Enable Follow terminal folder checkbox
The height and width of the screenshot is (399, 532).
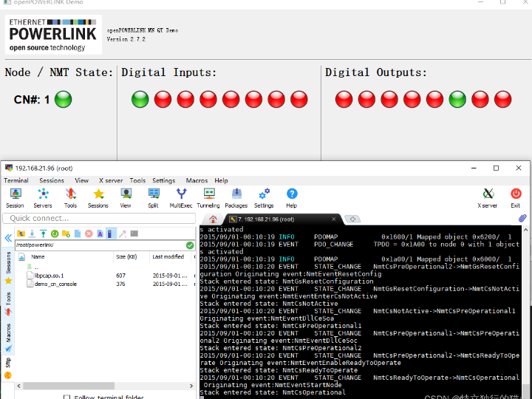[x=67, y=398]
